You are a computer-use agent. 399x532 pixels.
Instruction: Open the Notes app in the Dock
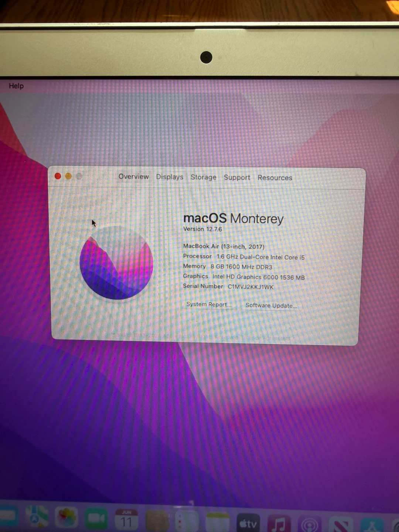click(218, 522)
